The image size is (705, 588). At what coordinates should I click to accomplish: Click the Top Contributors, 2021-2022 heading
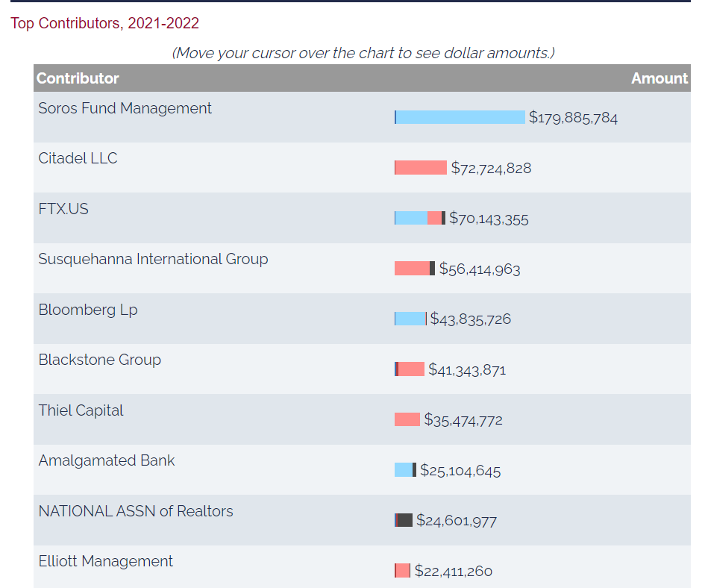pyautogui.click(x=104, y=23)
